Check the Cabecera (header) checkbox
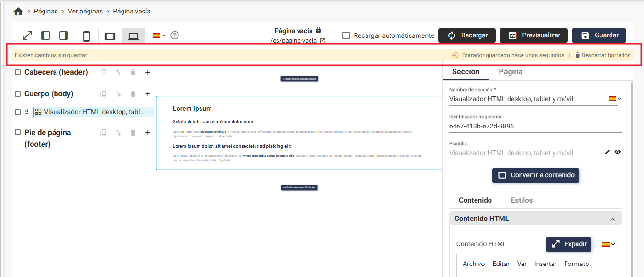This screenshot has width=644, height=277. point(18,72)
